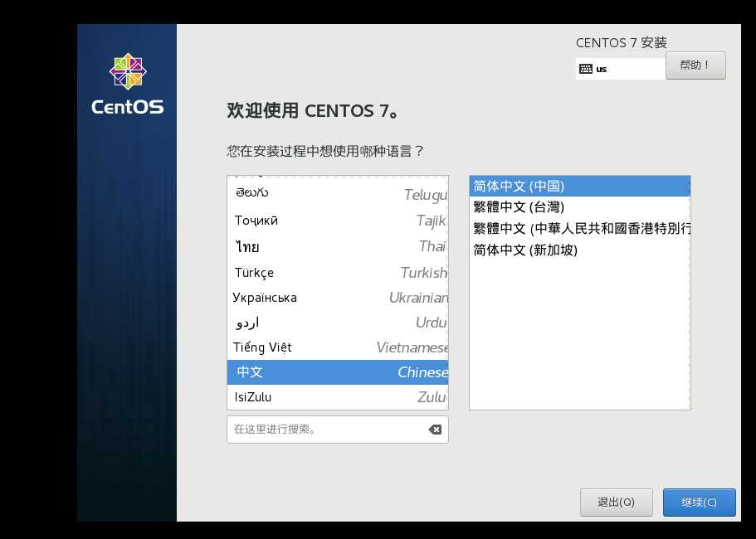Select locale 简体中文 (中国)
The image size is (756, 539).
click(579, 187)
